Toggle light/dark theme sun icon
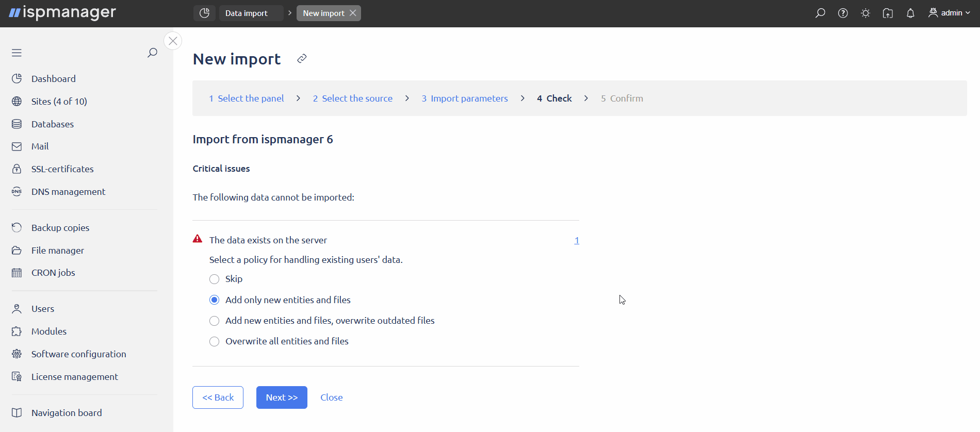 (865, 13)
